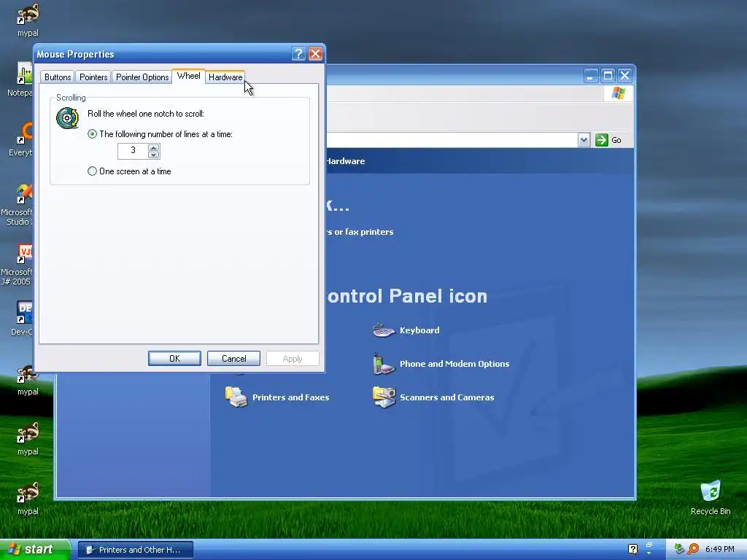Click the 6:49 PM clock
Viewport: 747px width, 560px height.
click(x=720, y=549)
